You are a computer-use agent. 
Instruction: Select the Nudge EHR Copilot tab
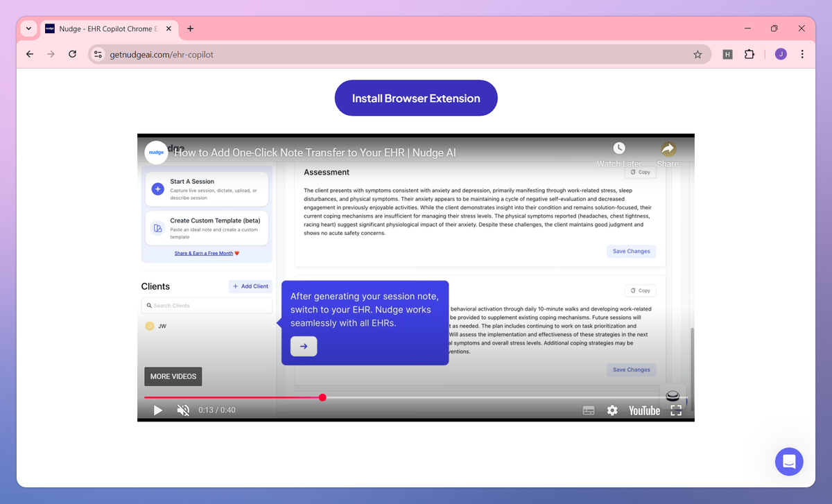click(x=109, y=28)
